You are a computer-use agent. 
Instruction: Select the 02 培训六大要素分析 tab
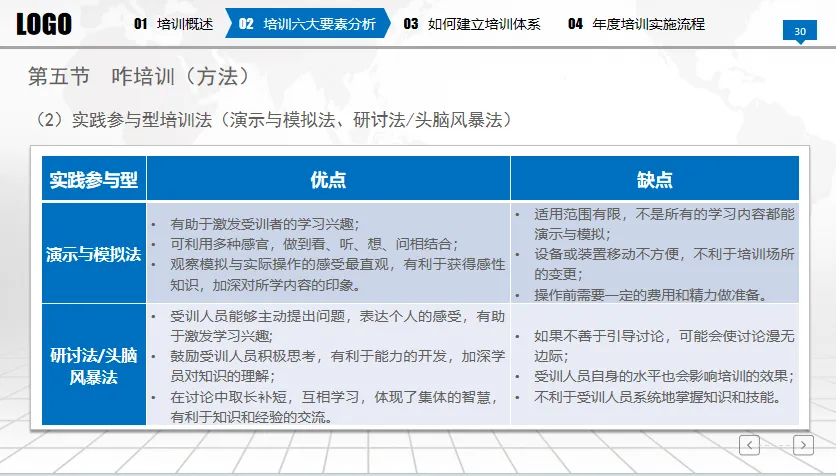click(x=308, y=23)
